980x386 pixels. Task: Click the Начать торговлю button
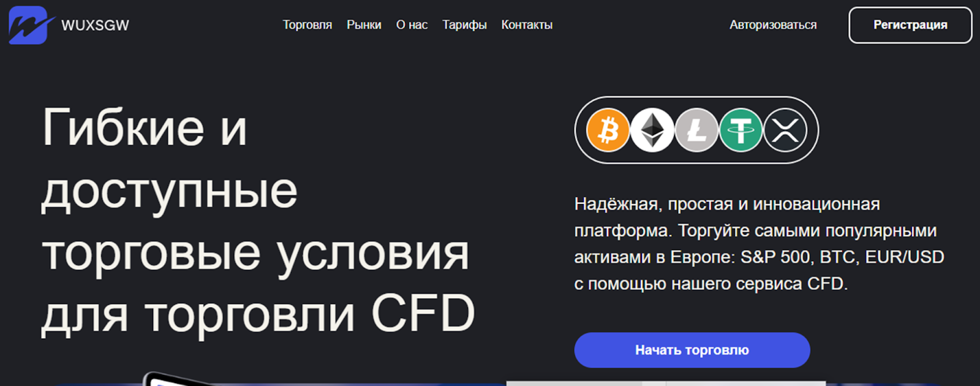click(x=692, y=350)
